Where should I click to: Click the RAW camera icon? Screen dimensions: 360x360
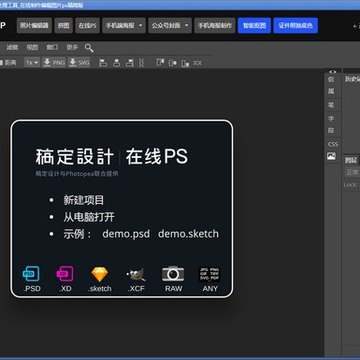point(173,274)
